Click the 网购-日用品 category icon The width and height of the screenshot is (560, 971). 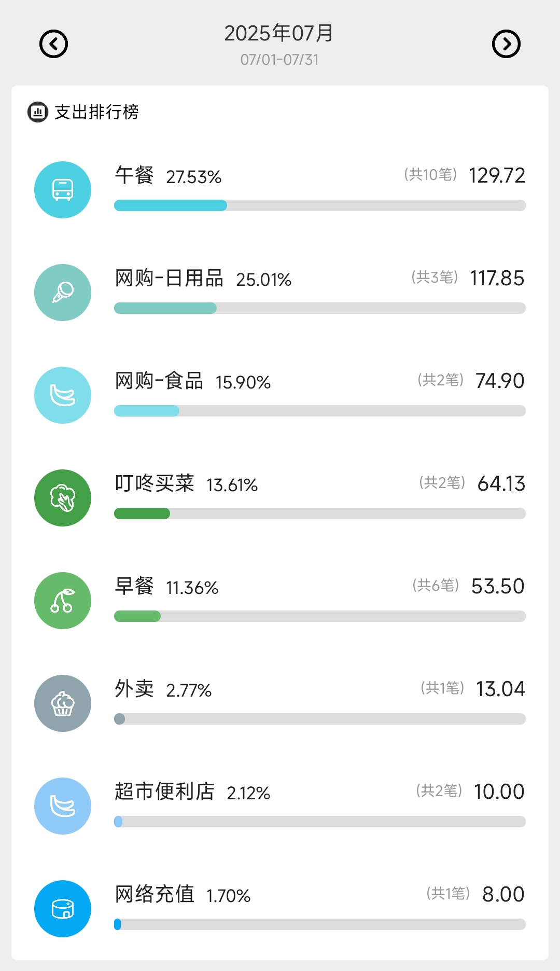63,293
